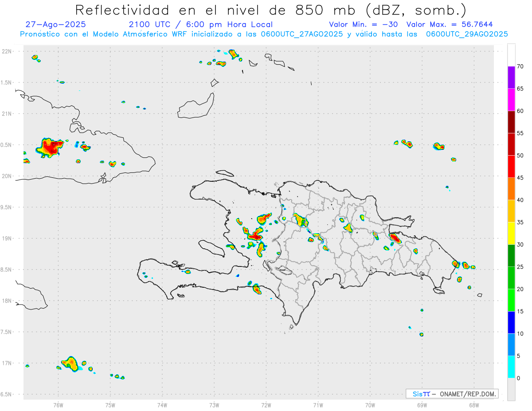Click the '0600UTC_29AGO2025' valid-until timestamp
Image resolution: width=532 pixels, height=411 pixels.
coord(467,34)
